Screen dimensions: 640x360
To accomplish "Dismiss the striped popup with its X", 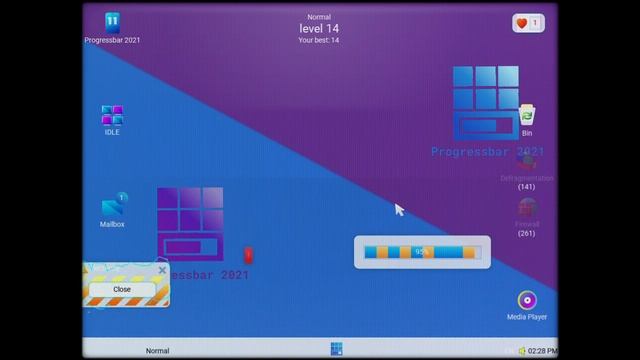I will [162, 270].
